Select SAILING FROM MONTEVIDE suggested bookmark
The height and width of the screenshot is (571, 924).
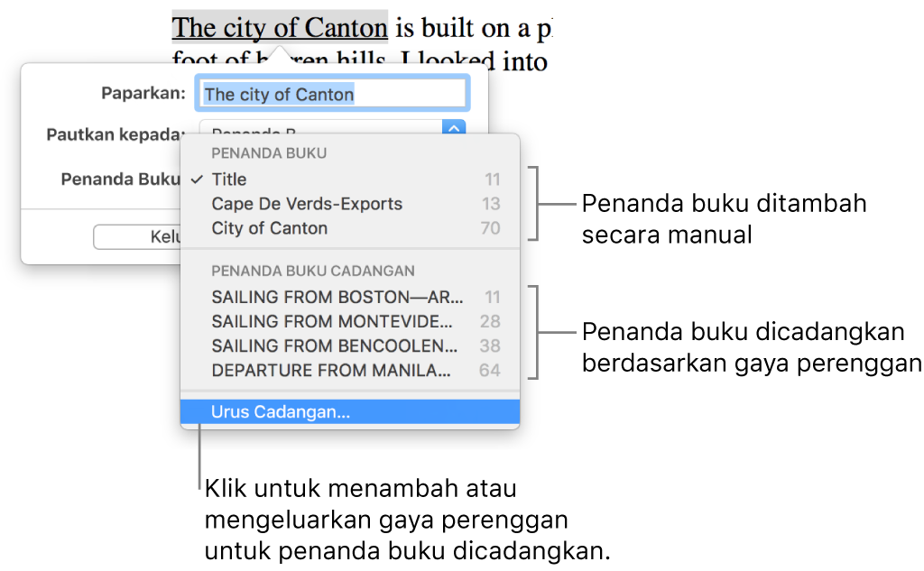click(350, 321)
